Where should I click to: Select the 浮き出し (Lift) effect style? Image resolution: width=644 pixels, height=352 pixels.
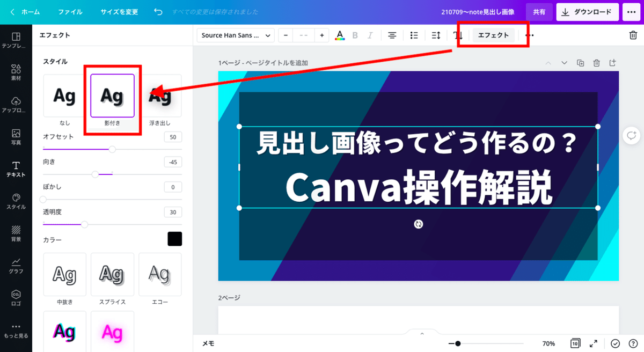160,96
